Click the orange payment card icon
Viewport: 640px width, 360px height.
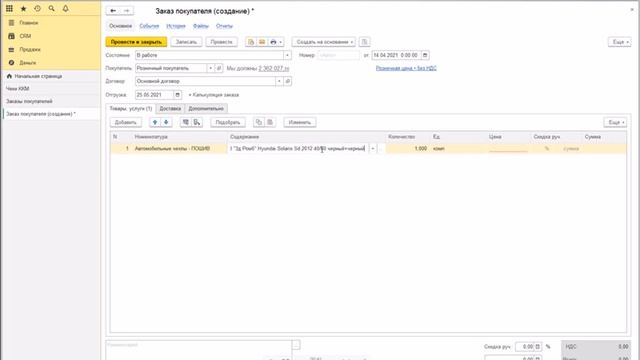coord(262,42)
